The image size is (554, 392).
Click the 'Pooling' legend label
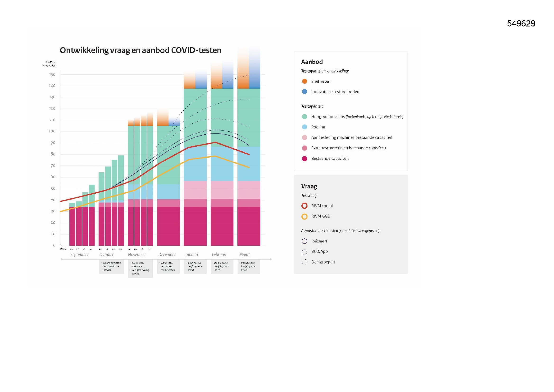[x=318, y=127]
